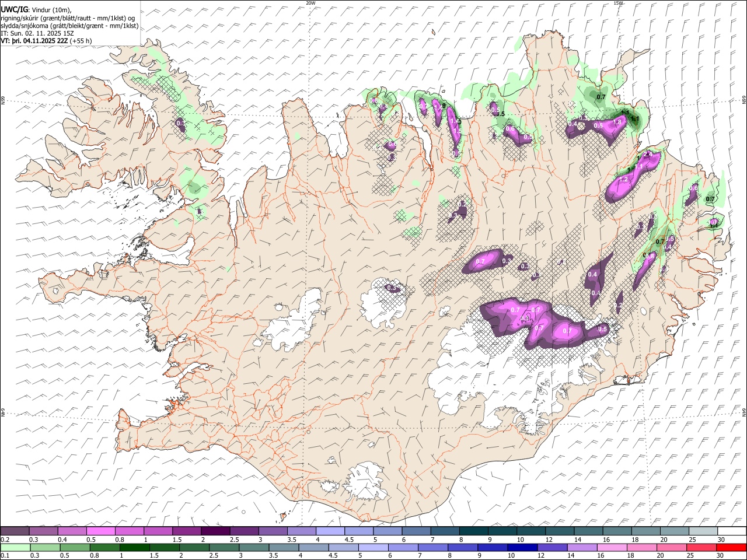Click the '0.4' value in the eastern highlands
747x560 pixels.
(x=592, y=275)
